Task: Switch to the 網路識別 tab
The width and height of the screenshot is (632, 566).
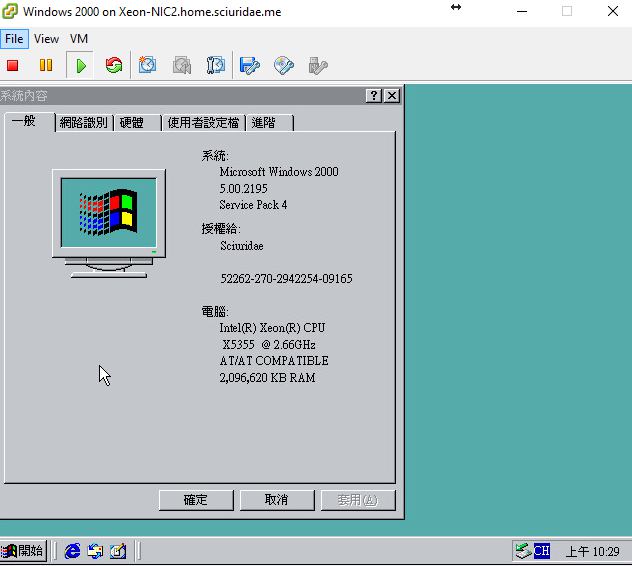Action: click(x=84, y=123)
